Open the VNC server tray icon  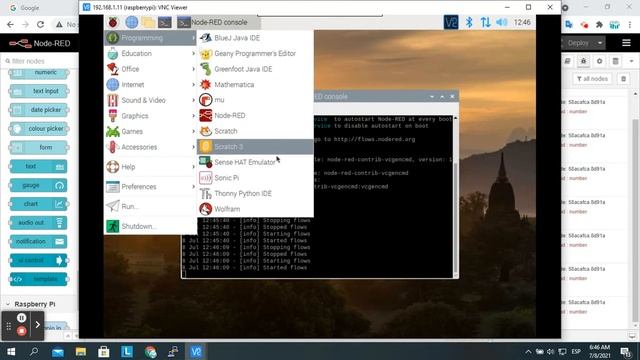(x=451, y=22)
